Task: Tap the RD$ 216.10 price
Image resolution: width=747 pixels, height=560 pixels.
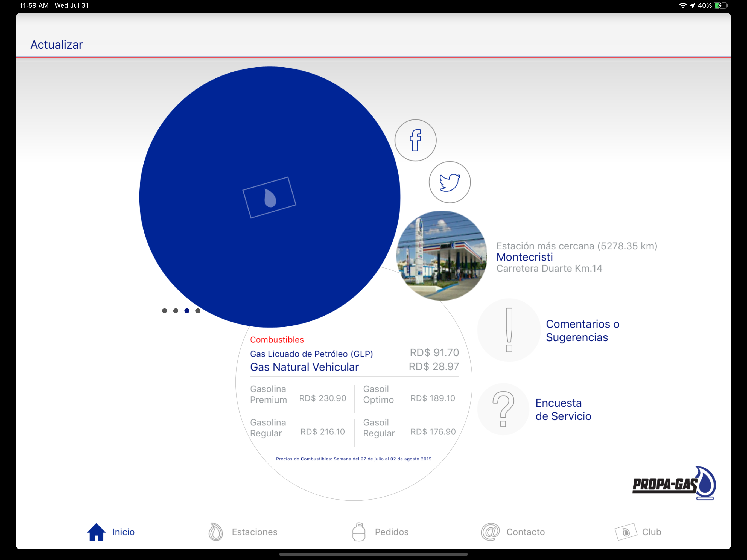Action: pos(323,432)
